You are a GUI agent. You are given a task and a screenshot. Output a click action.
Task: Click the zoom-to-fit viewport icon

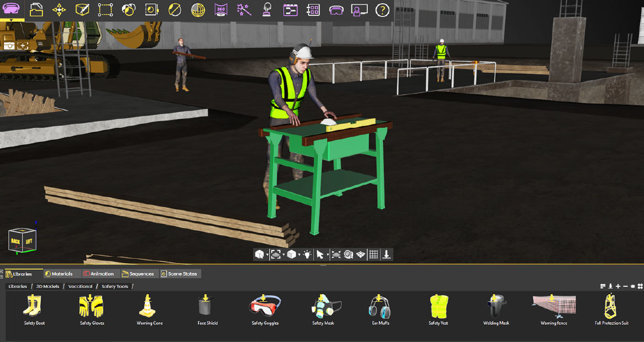(275, 254)
